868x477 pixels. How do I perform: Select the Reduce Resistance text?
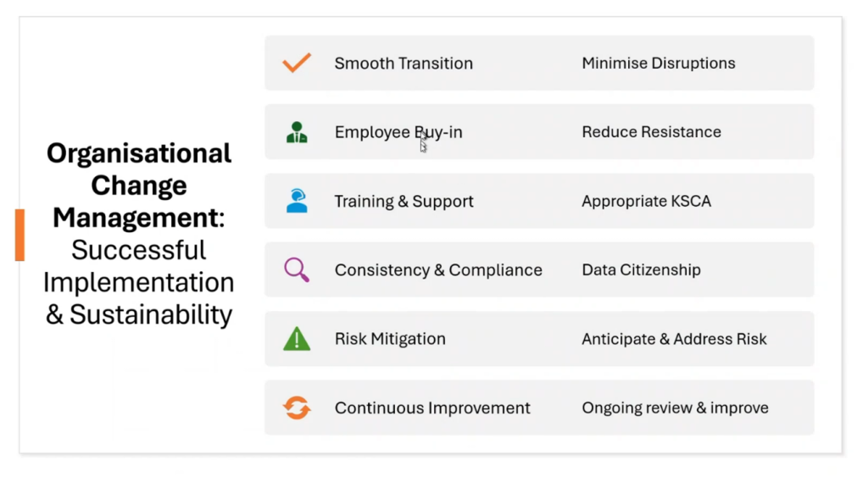click(651, 132)
